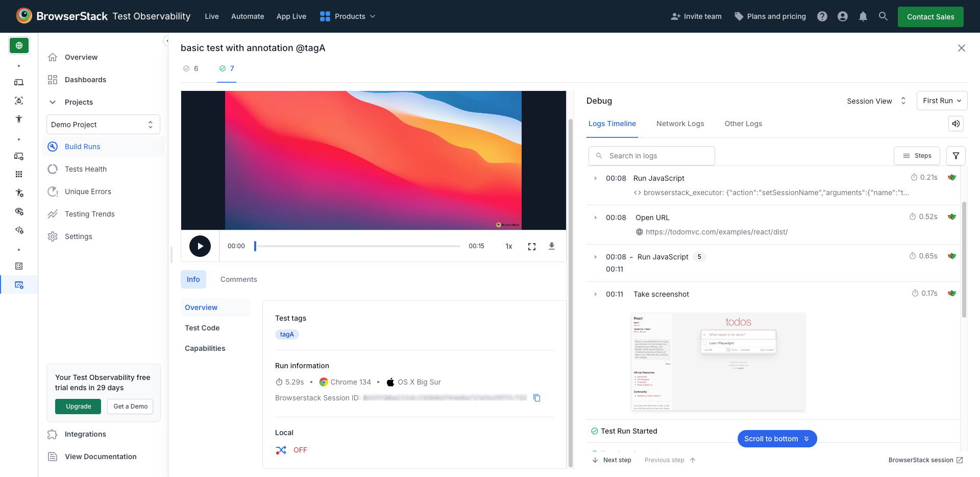
Task: Click the search icon in top bar
Action: pyautogui.click(x=883, y=16)
